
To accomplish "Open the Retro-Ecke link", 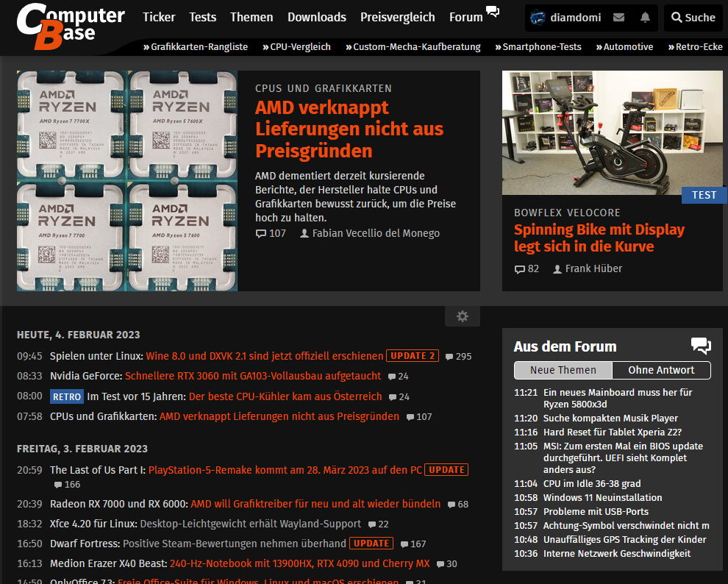I will tap(695, 47).
